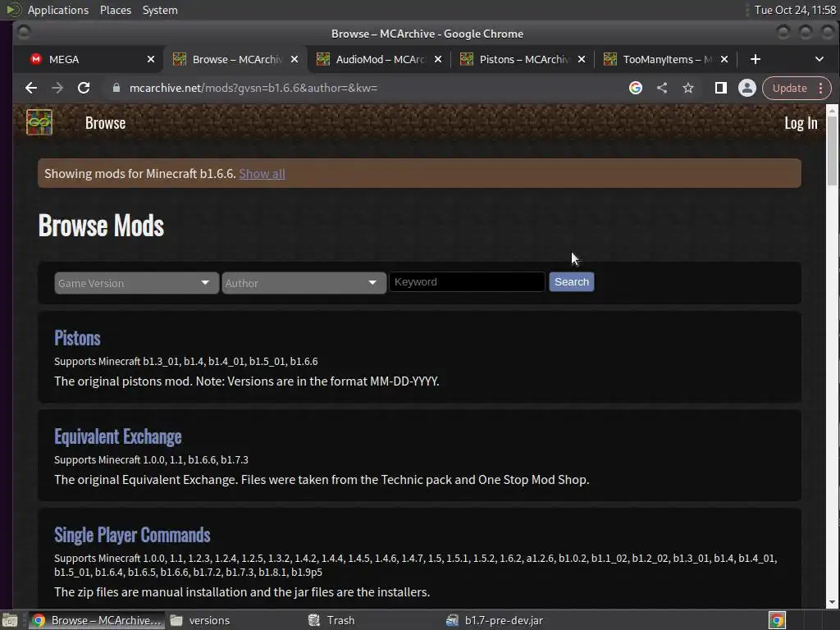840x630 pixels.
Task: Reload the MCArchive page
Action: [x=84, y=88]
